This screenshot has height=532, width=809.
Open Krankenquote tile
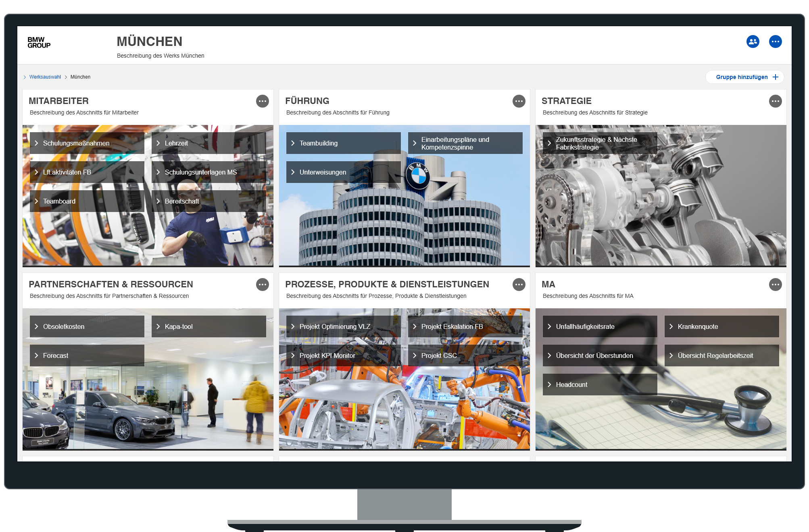722,326
